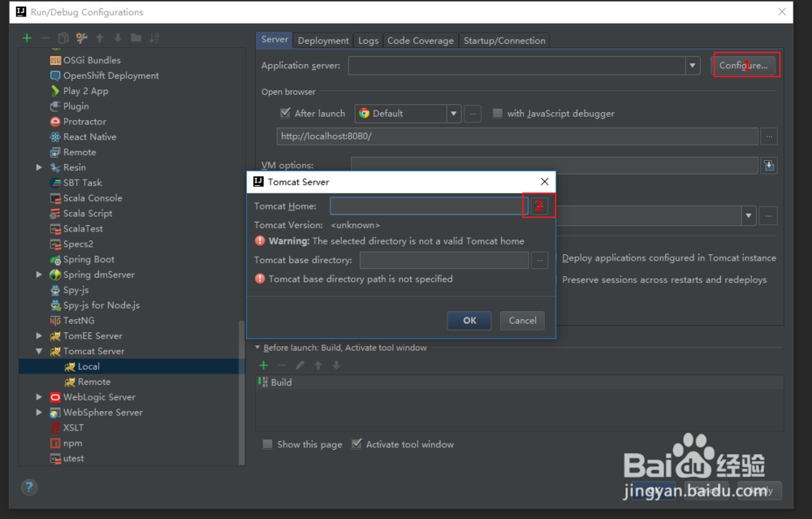The image size is (812, 519).
Task: Click browse button next to browser dropdown
Action: tap(473, 114)
